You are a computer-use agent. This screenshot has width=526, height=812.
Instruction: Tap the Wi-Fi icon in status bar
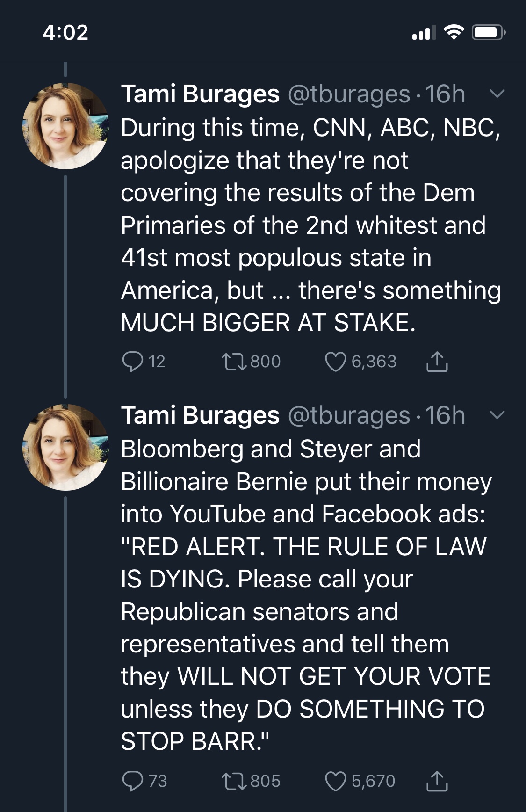pos(453,32)
